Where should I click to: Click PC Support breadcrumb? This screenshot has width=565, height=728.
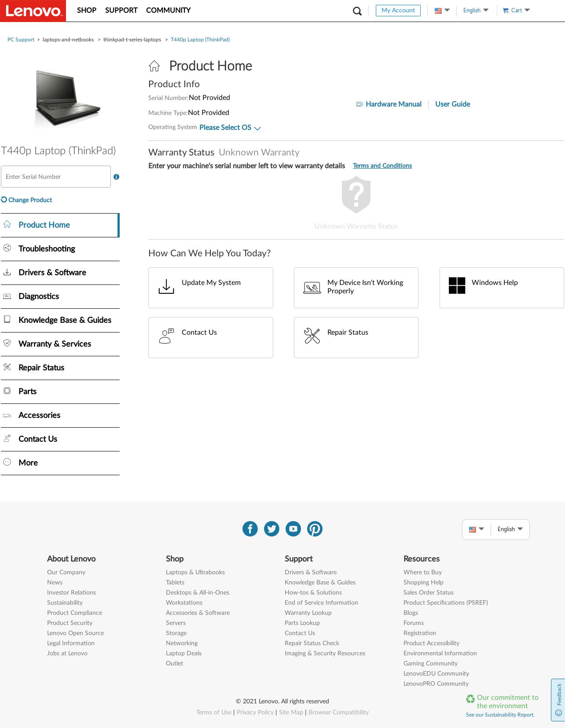(x=21, y=40)
